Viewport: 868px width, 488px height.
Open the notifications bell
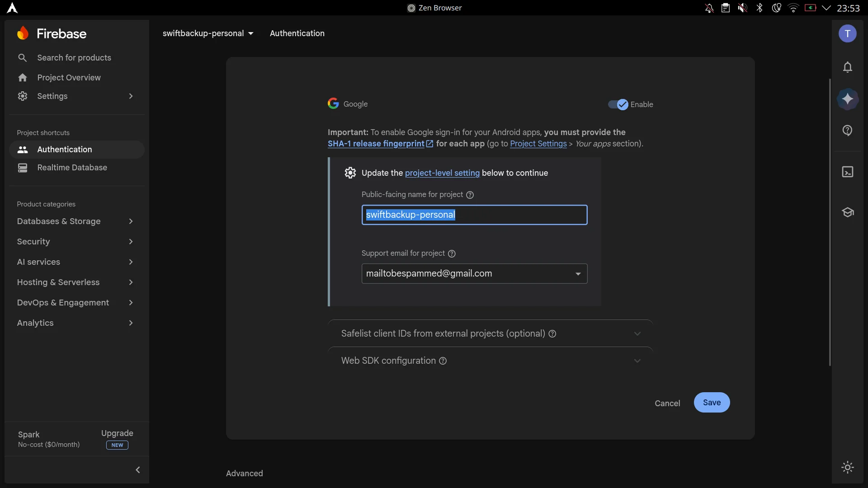(x=848, y=67)
